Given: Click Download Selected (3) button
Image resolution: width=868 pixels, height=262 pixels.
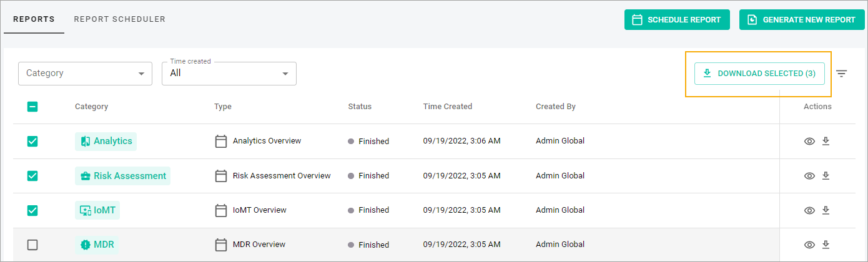Looking at the screenshot, I should pyautogui.click(x=759, y=74).
